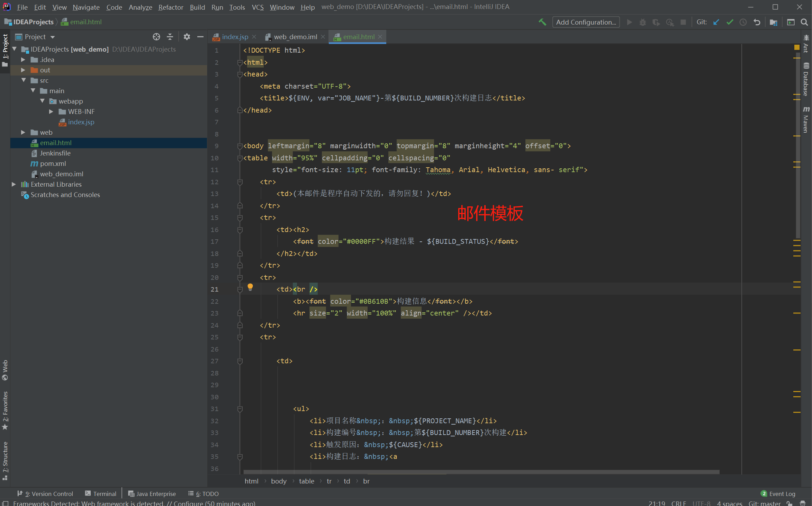Click the IDE inspector hector icon in status bar
The width and height of the screenshot is (812, 506).
click(x=803, y=503)
